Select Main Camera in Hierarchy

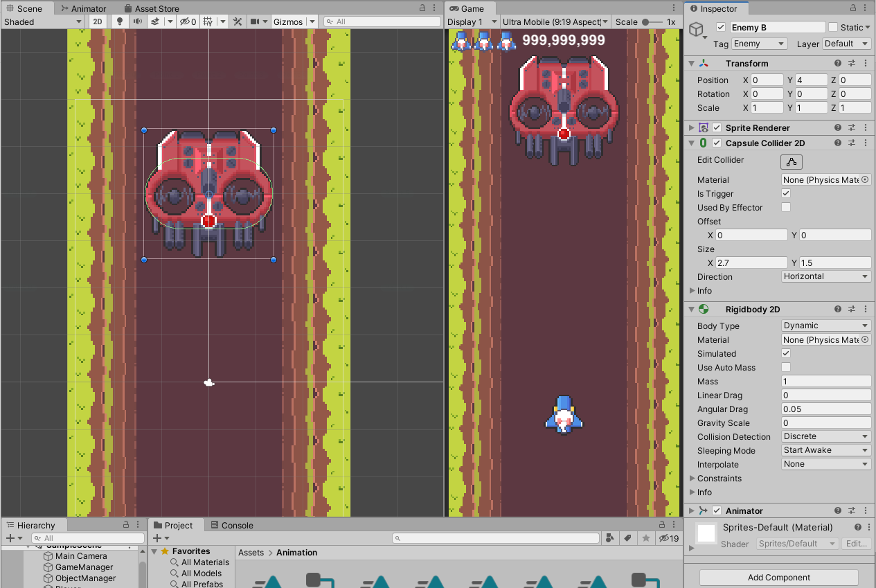(x=81, y=556)
